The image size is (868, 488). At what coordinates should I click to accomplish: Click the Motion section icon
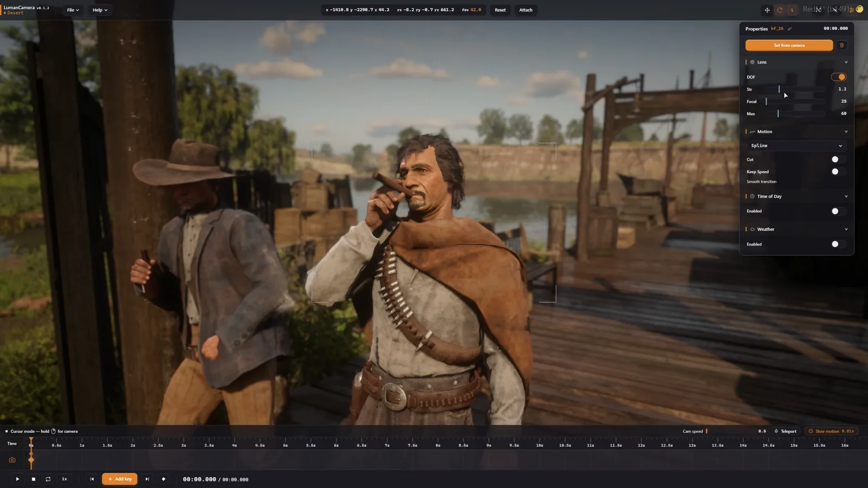(x=752, y=132)
